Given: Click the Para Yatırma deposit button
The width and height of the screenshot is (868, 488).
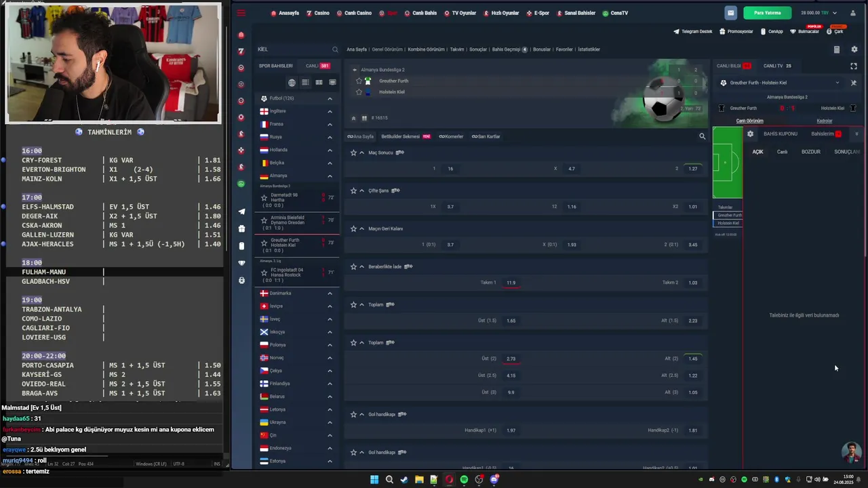Looking at the screenshot, I should pos(767,13).
